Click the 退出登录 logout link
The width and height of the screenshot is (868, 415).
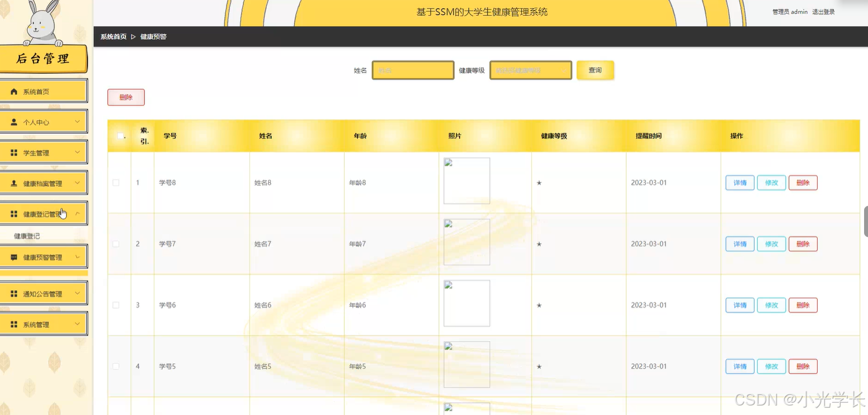[823, 12]
